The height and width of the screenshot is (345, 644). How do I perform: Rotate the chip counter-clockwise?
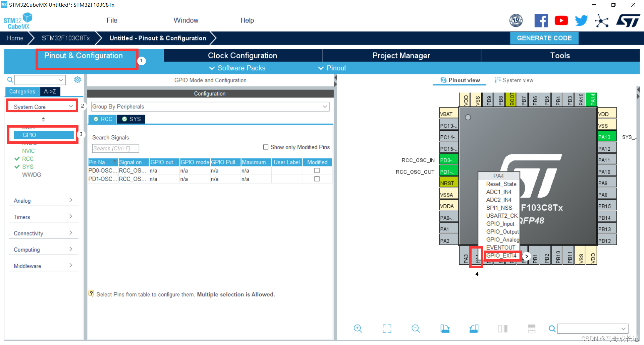474,329
